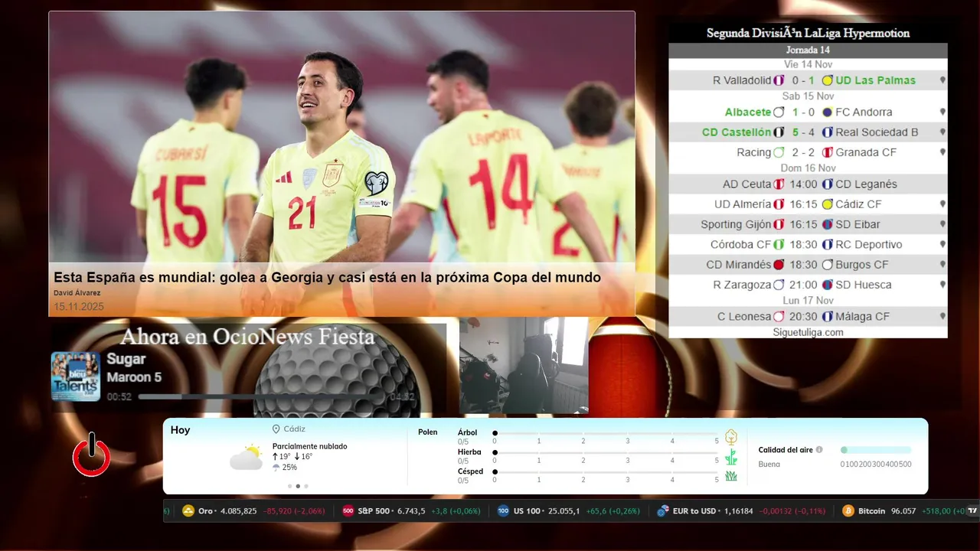Click the Césped pollen grass icon
Screen dimensions: 980x551
[x=731, y=476]
